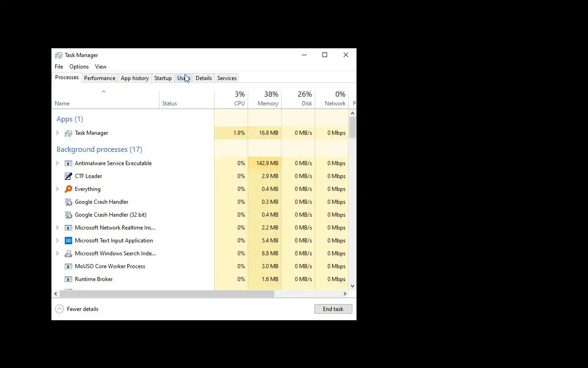Expand the Task Manager app entry
Viewport: 588px width, 368px height.
coord(57,133)
